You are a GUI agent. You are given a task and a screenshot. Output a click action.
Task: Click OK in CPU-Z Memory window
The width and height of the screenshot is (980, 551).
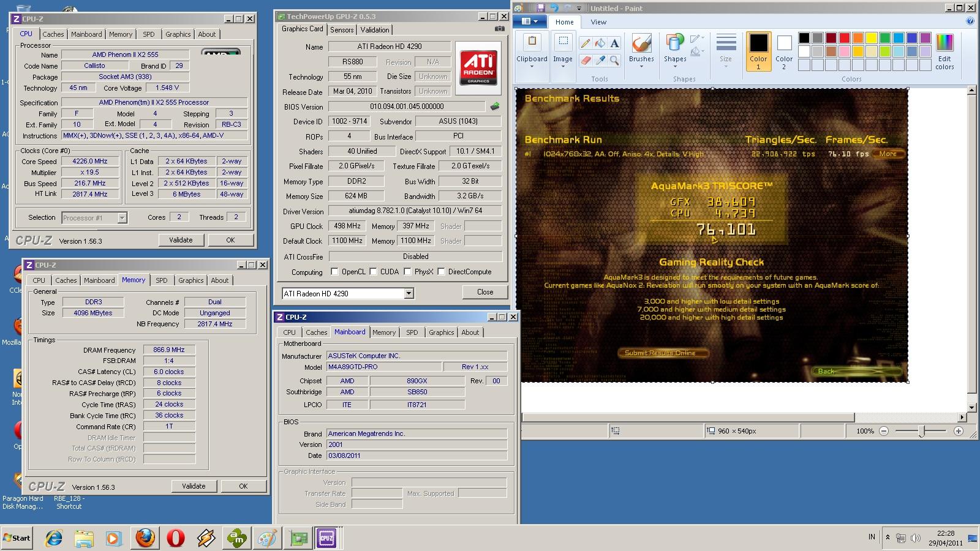[243, 486]
